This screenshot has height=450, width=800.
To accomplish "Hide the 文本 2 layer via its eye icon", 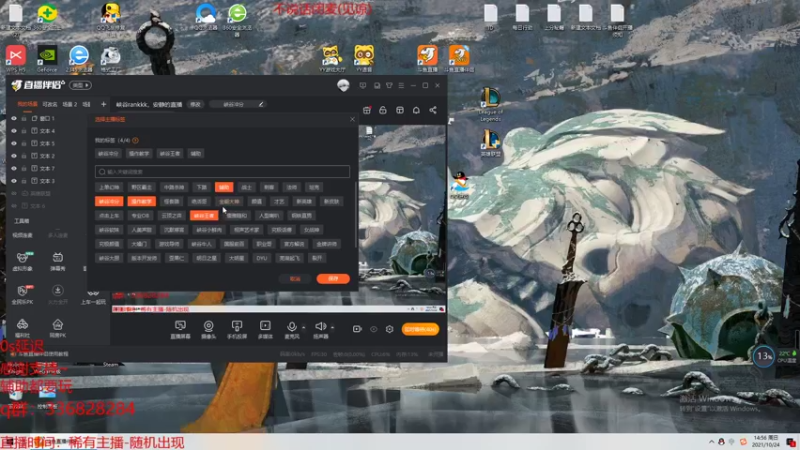I will pos(14,156).
